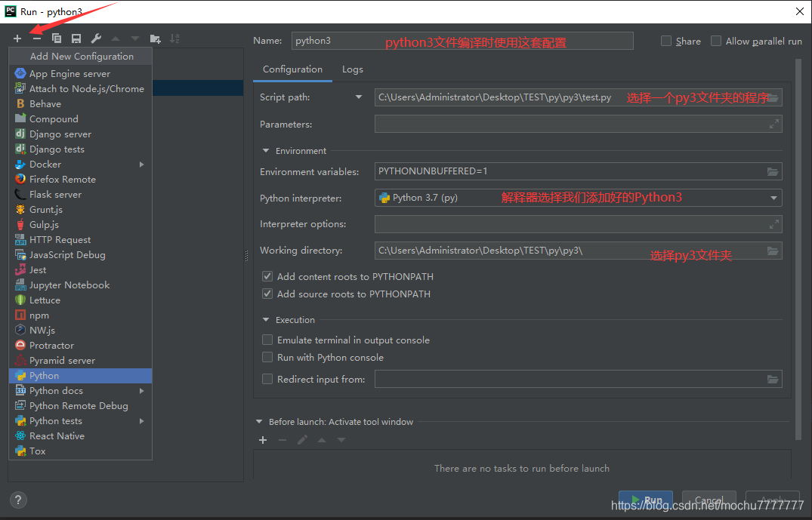The image size is (812, 520).
Task: Open Script path type dropdown arrow
Action: (358, 97)
